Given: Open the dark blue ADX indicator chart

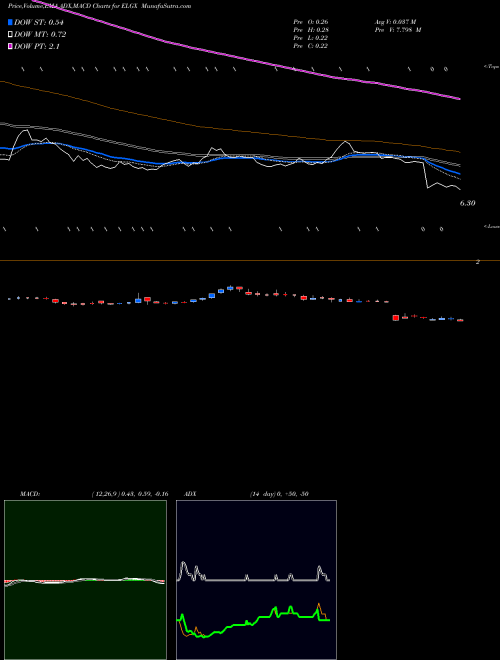Looking at the screenshot, I should (256, 580).
